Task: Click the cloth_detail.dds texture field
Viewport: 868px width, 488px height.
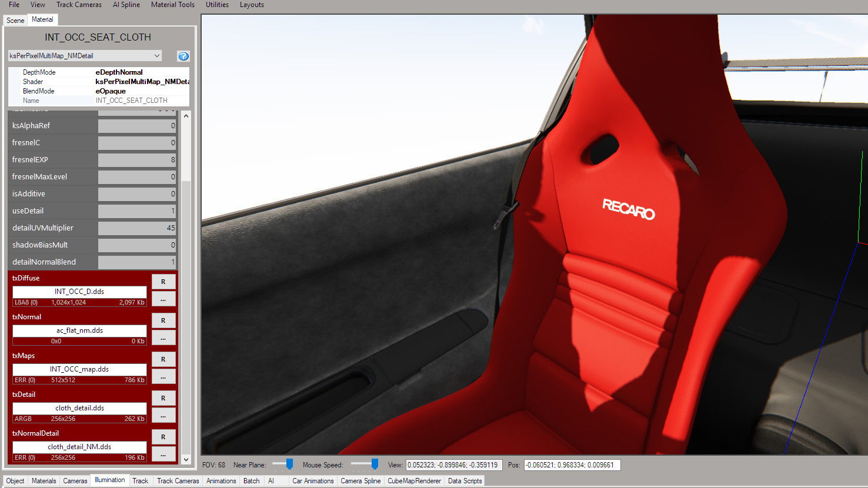Action: click(x=79, y=408)
